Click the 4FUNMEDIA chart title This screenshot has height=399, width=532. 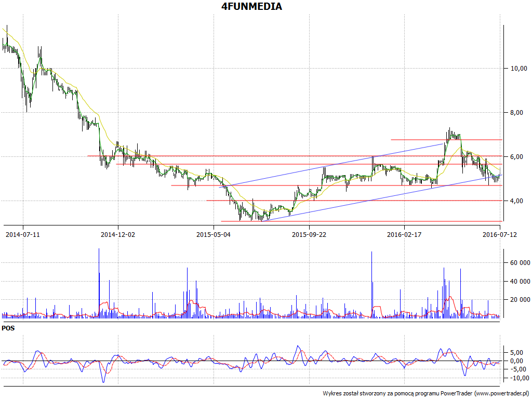251,6
